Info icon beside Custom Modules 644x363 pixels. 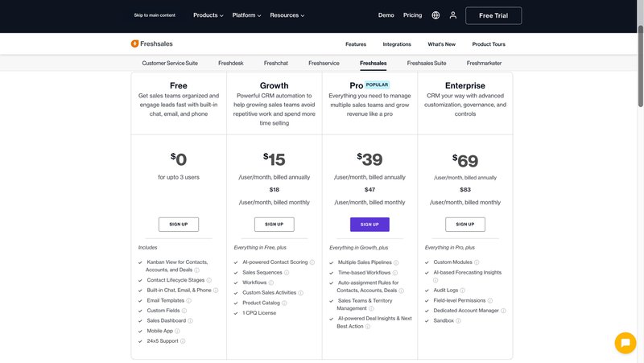[x=477, y=262]
